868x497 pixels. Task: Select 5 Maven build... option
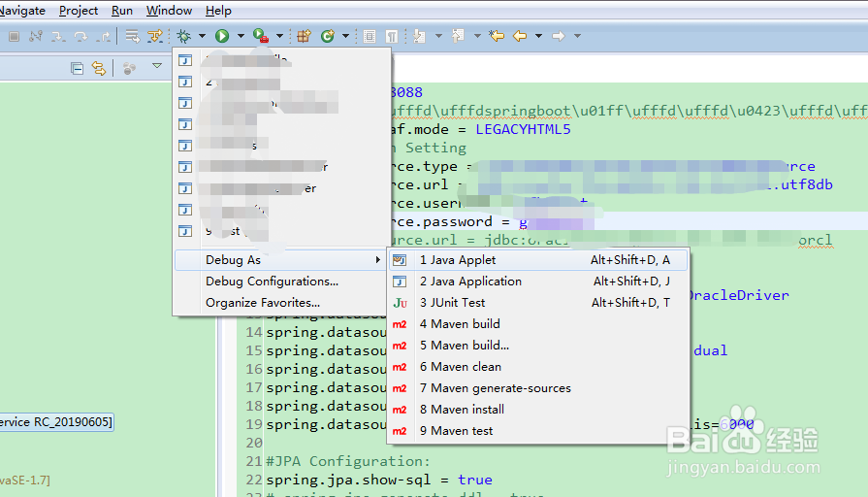538,346
